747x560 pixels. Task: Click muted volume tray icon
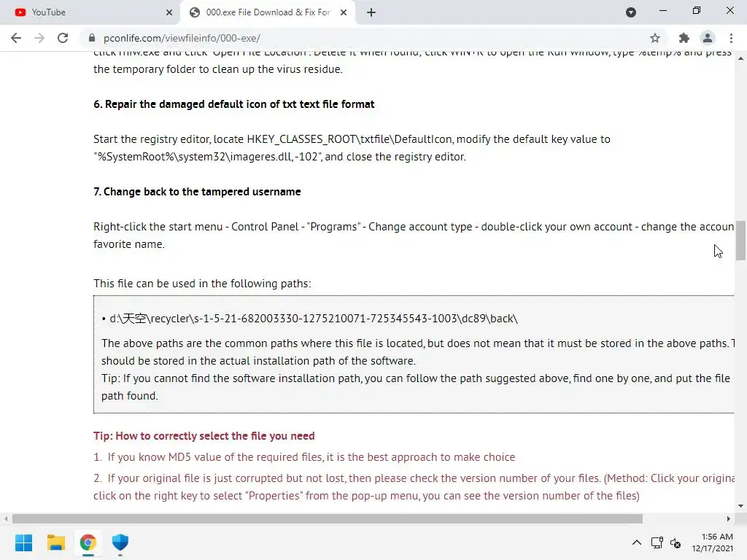click(676, 542)
